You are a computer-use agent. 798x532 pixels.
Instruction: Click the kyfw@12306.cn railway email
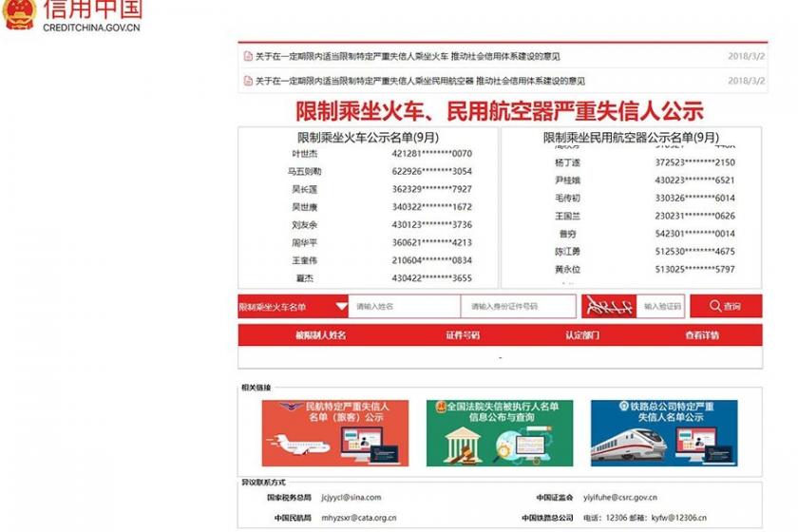pyautogui.click(x=679, y=518)
